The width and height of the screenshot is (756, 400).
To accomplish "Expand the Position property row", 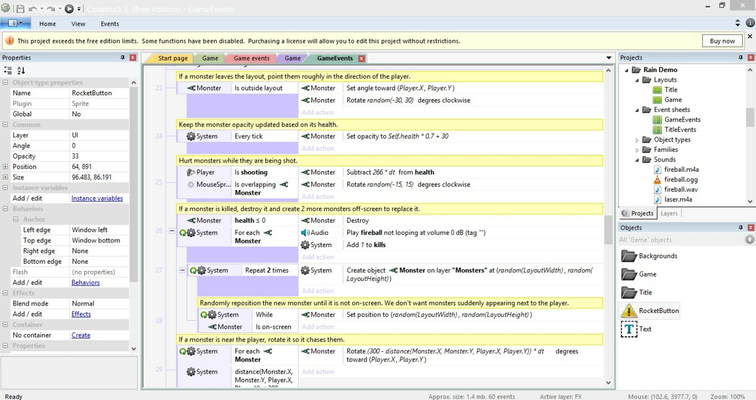I will [5, 166].
